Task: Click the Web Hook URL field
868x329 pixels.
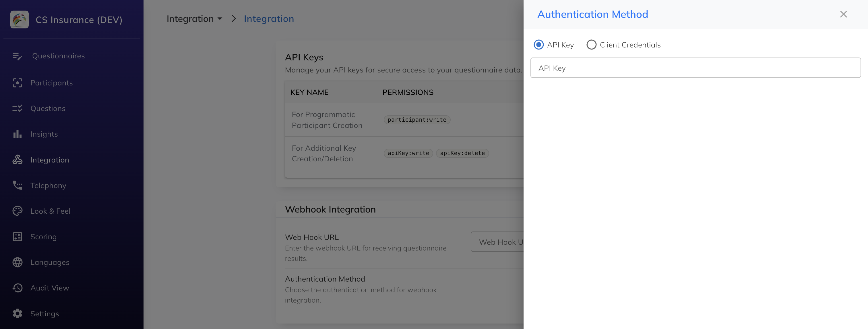Action: point(497,242)
